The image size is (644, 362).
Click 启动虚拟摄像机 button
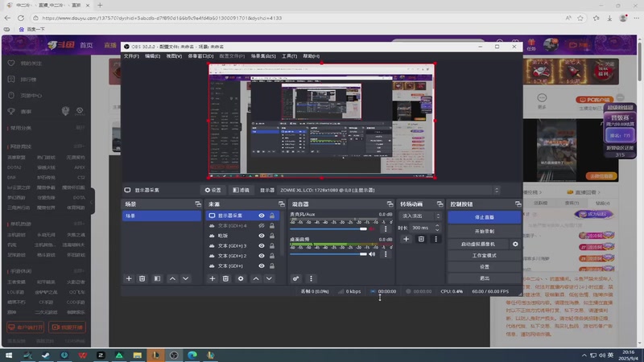[x=477, y=244]
